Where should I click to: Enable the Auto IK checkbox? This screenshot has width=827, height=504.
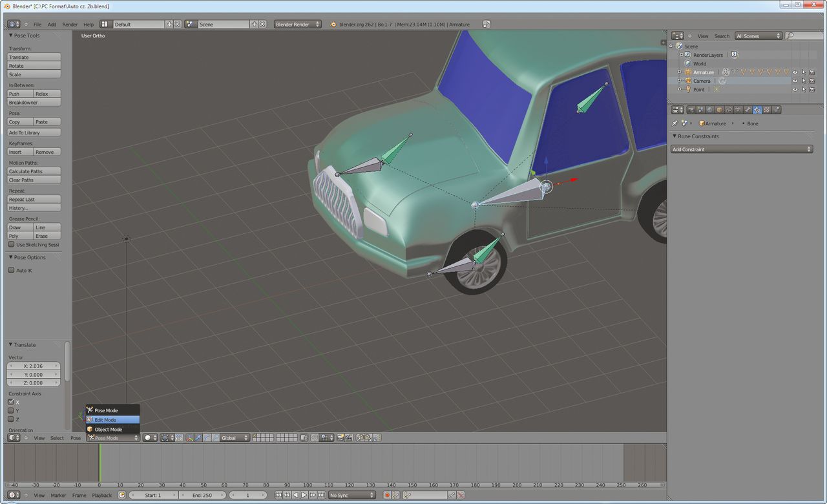[x=11, y=270]
